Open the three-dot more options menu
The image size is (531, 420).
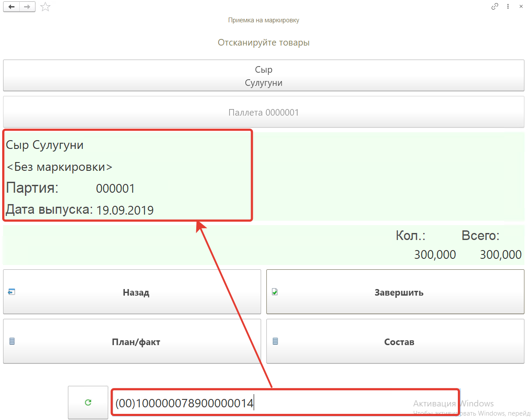pos(508,7)
